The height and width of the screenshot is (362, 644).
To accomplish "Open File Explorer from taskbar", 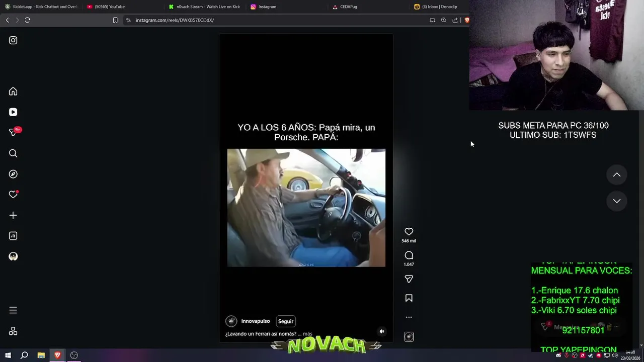I will [41, 355].
